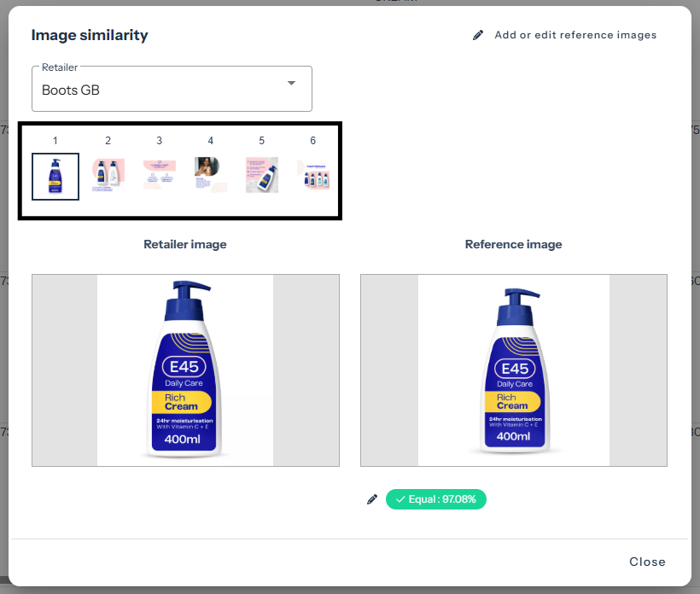Select thumbnail 6 with the product range
The height and width of the screenshot is (594, 700).
point(312,175)
